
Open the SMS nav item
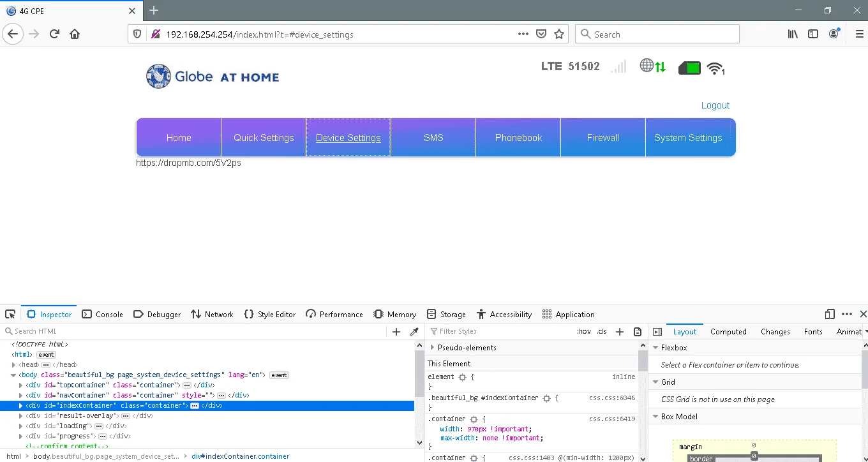pyautogui.click(x=433, y=138)
